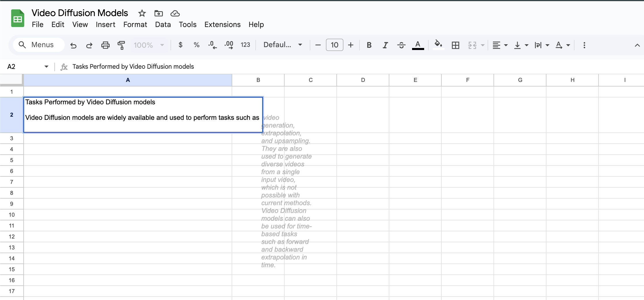Click the Borders icon
This screenshot has height=300, width=644.
(x=455, y=45)
